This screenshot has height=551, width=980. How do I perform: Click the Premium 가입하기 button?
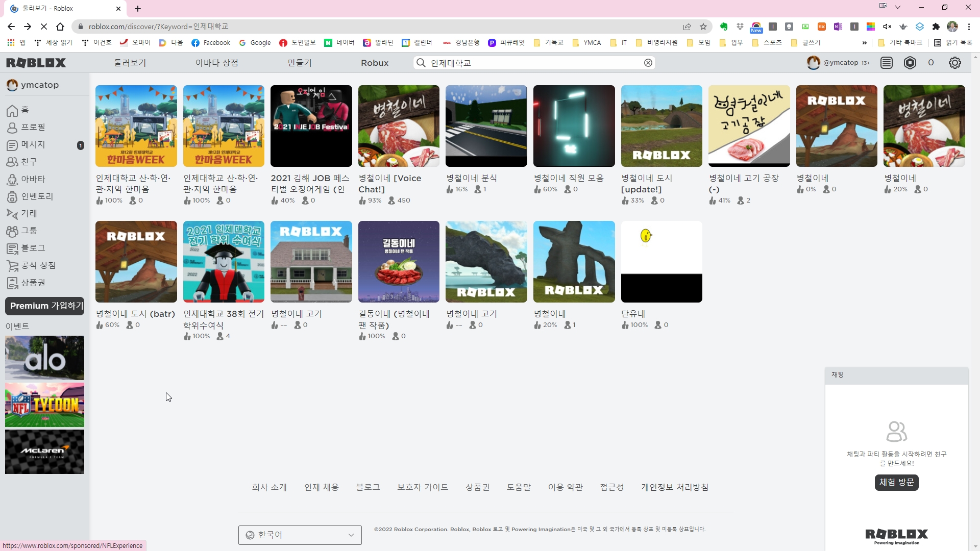(45, 306)
